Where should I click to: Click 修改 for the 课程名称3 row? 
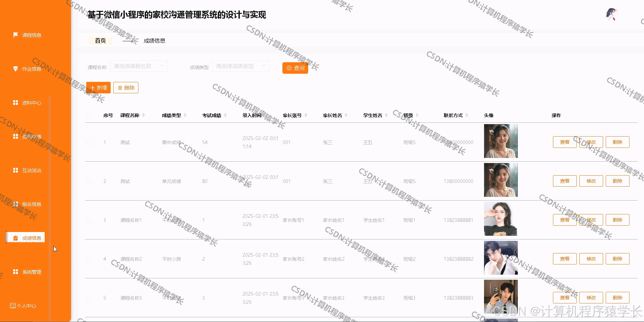pyautogui.click(x=591, y=298)
